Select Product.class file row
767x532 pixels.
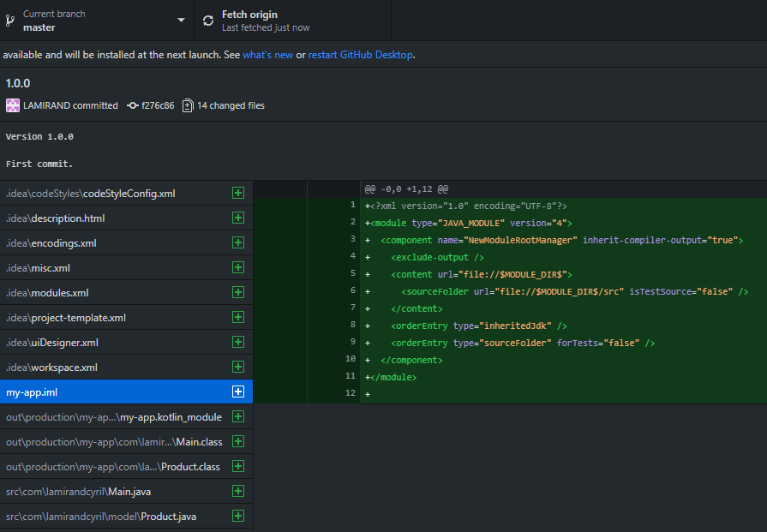pos(126,467)
